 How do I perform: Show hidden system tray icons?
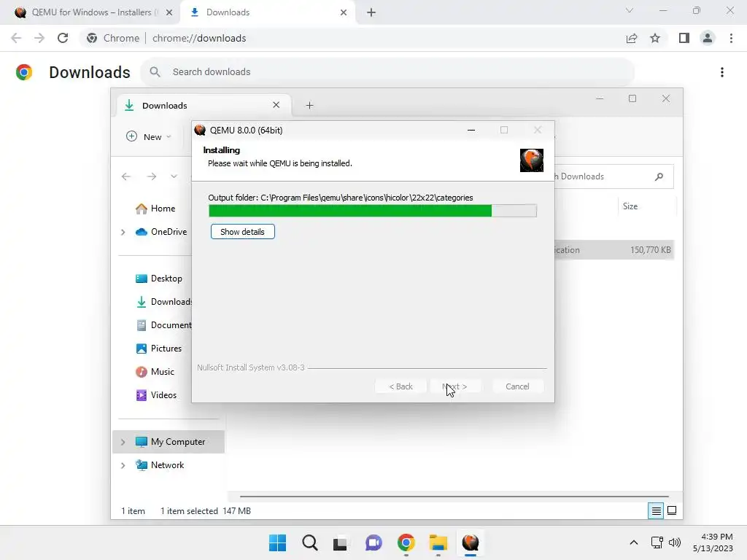tap(634, 542)
